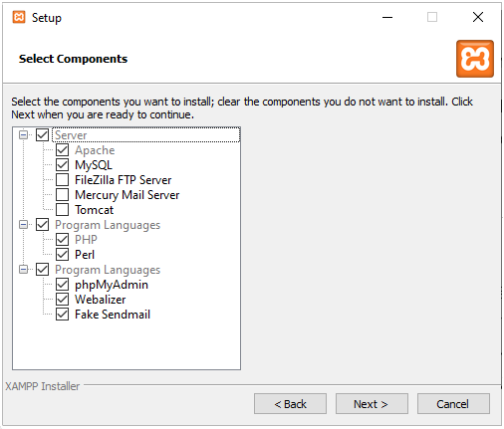
Task: Toggle the PHP checkbox
Action: click(63, 240)
